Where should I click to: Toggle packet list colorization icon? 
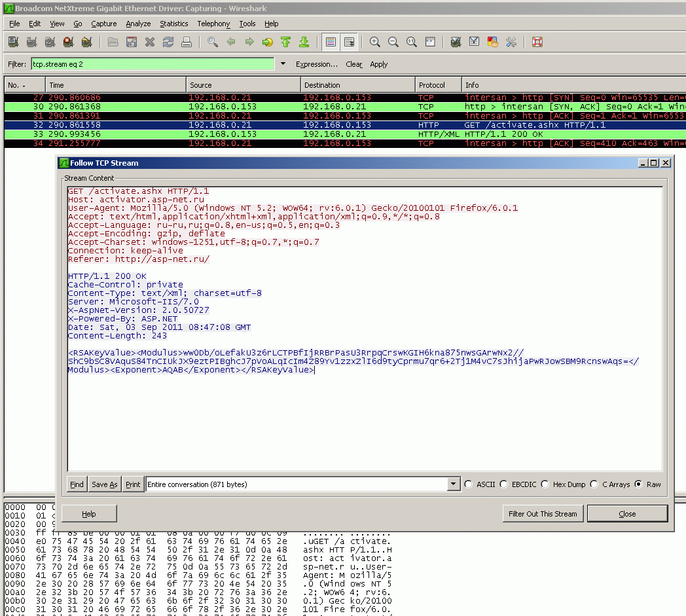[x=331, y=42]
